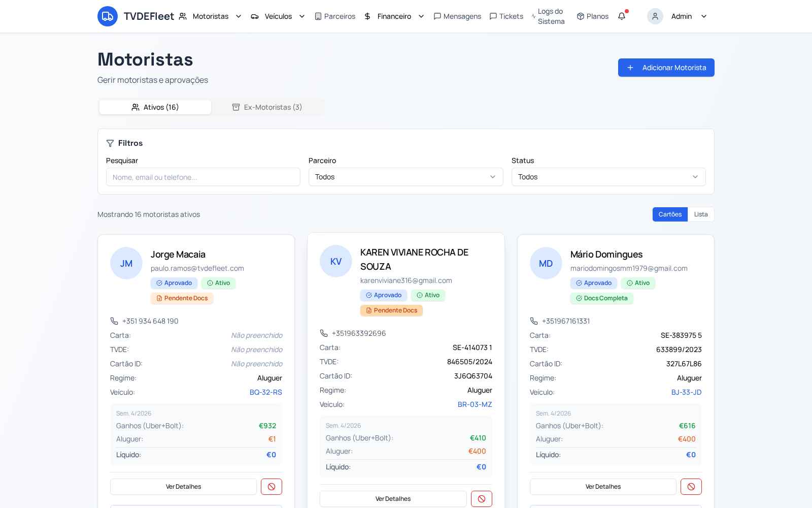Click the Parceiros building icon
The width and height of the screenshot is (812, 508).
click(x=318, y=16)
